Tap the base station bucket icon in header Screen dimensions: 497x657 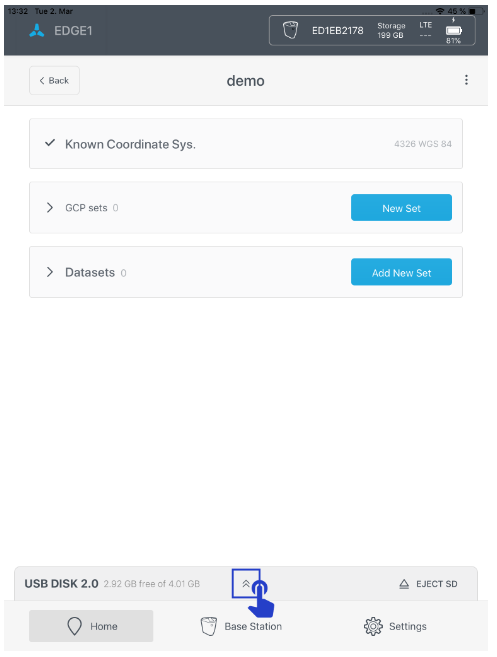coord(290,30)
